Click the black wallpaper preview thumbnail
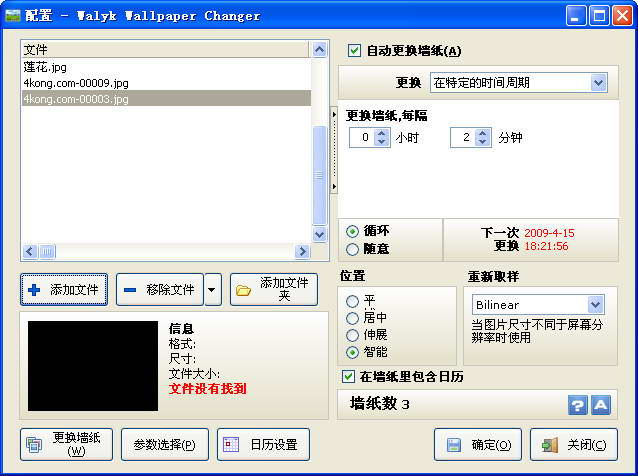 click(93, 366)
